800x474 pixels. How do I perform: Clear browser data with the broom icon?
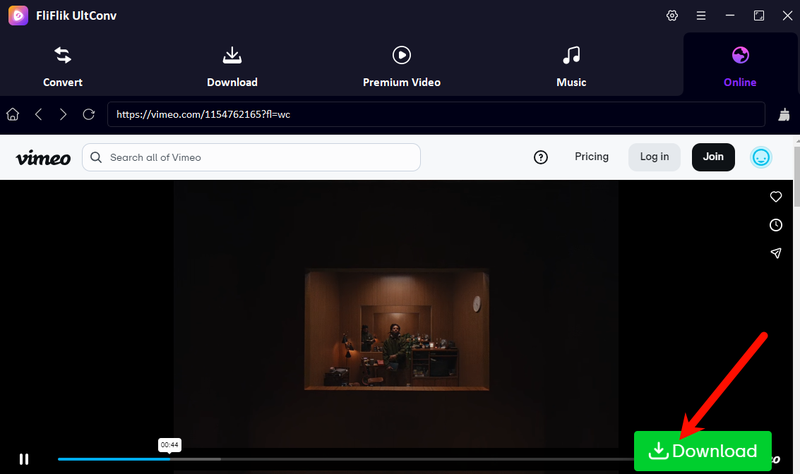tap(784, 114)
